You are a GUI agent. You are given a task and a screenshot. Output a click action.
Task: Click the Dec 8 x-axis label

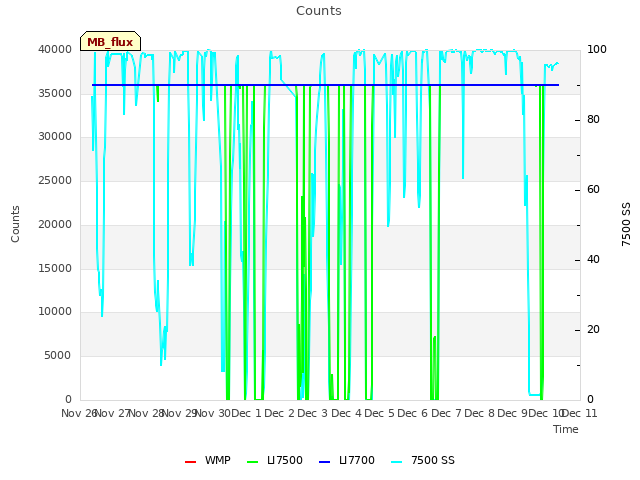[480, 413]
